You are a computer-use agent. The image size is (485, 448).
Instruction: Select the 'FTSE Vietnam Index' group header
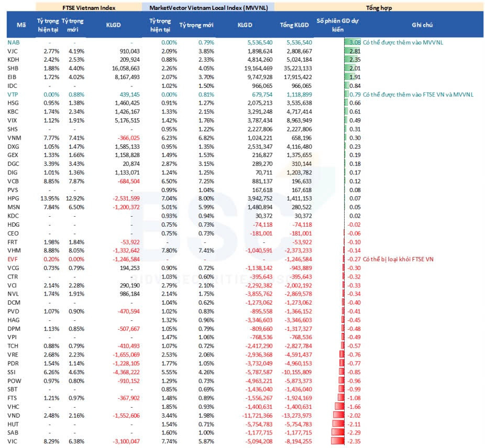89,8
